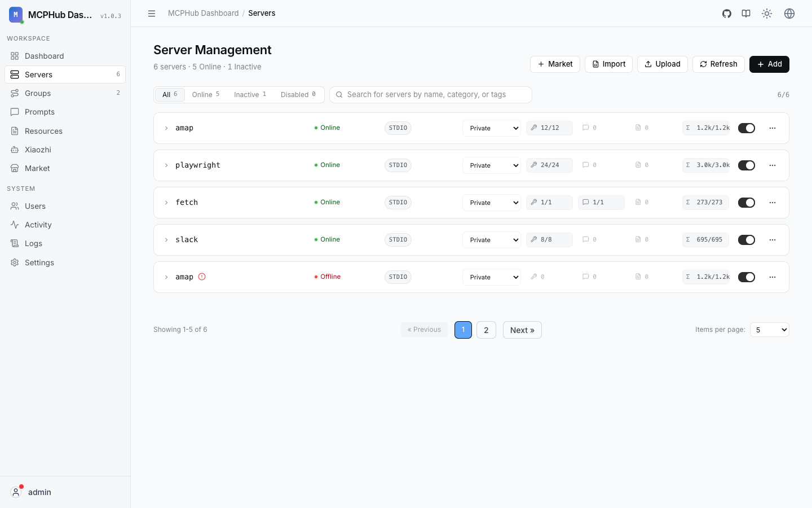The height and width of the screenshot is (508, 812).
Task: Click the tools count 12/12 for amap
Action: pos(549,128)
